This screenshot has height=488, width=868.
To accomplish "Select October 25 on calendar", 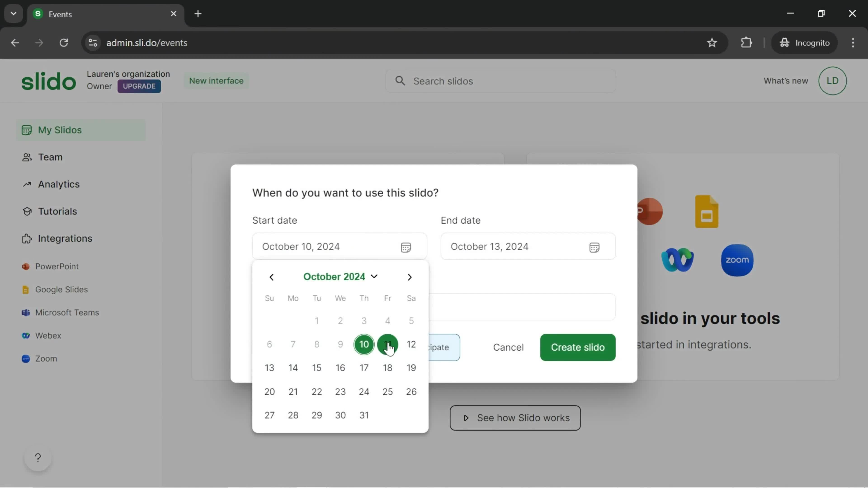I will [387, 392].
